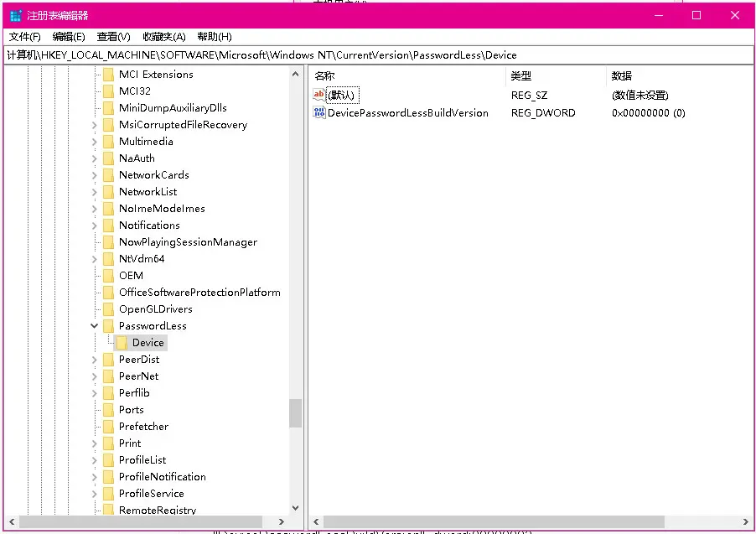The width and height of the screenshot is (756, 534).
Task: Click the 名称 column header
Action: pos(324,76)
